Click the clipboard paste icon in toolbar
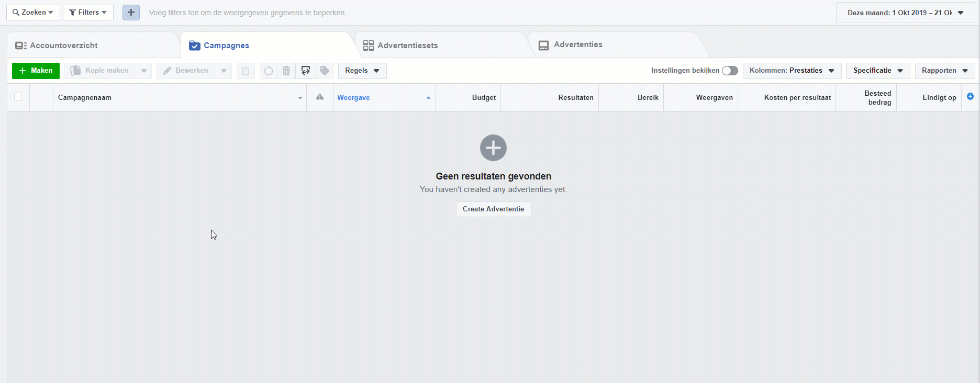Image resolution: width=980 pixels, height=383 pixels. [x=246, y=71]
